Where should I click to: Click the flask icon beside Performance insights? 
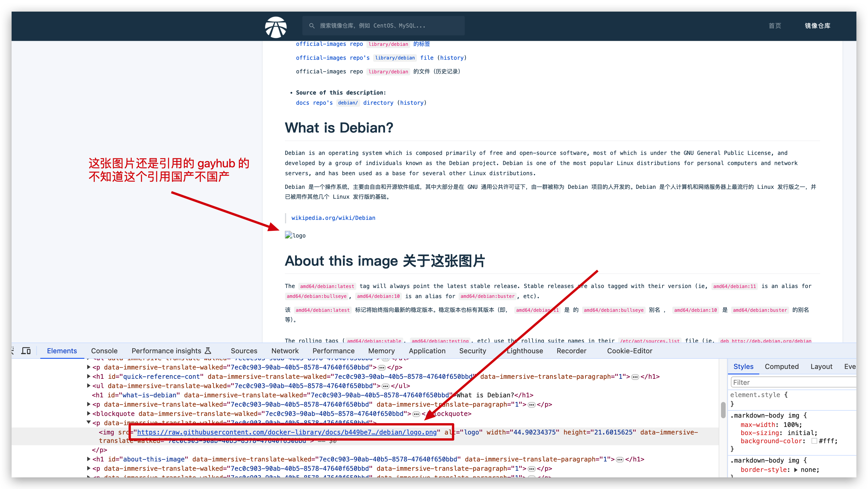[208, 351]
